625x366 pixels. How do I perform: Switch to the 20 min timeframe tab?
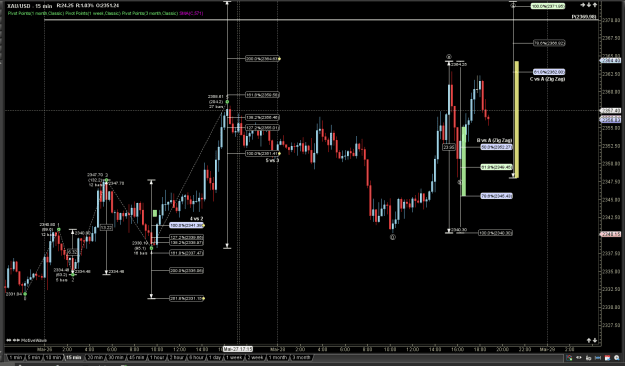[x=95, y=358]
